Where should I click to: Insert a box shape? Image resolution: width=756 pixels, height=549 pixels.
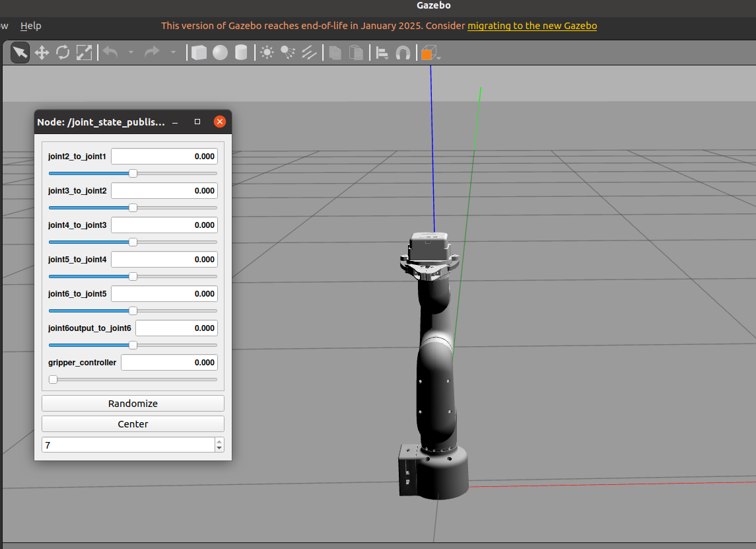click(x=199, y=53)
